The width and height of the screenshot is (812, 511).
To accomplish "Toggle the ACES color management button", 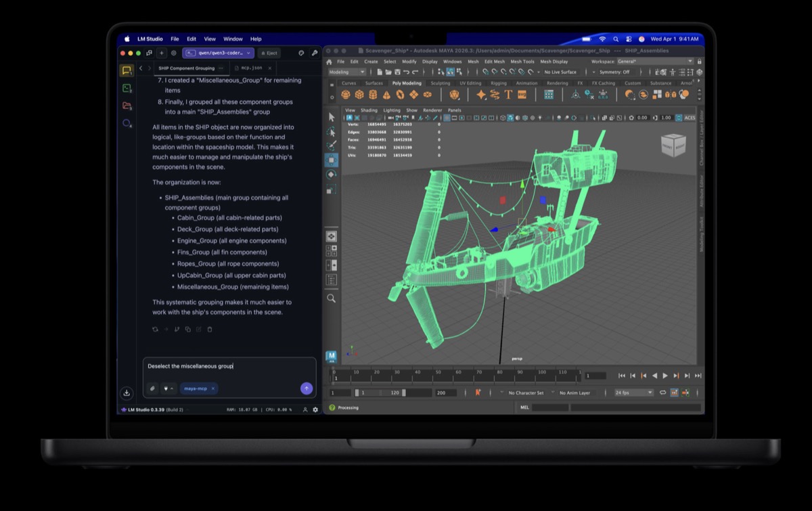I will (690, 118).
